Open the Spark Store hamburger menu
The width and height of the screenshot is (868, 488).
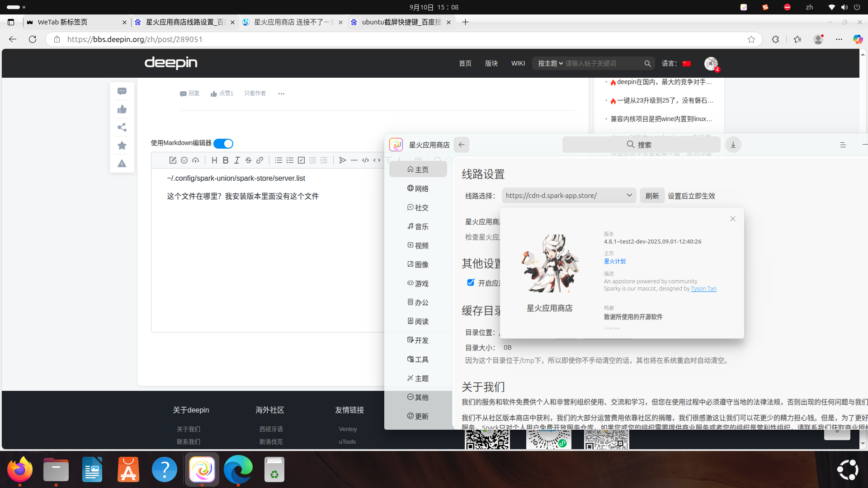[x=843, y=145]
